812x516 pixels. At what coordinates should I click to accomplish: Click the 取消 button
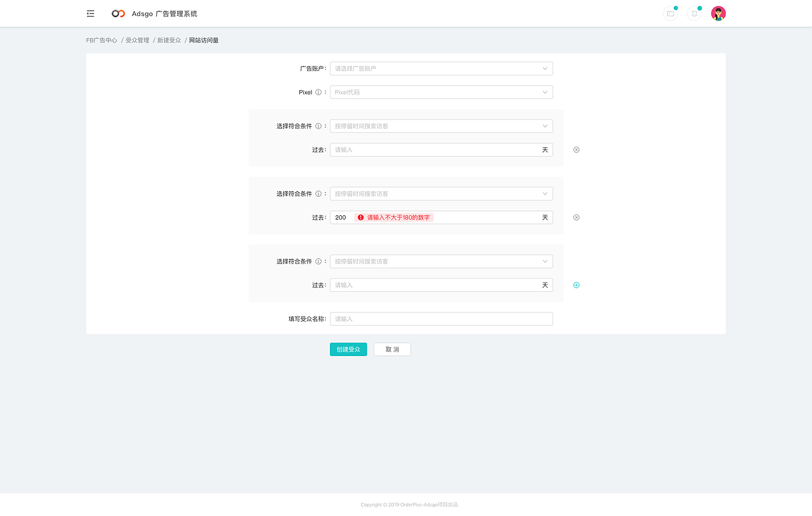(x=392, y=350)
